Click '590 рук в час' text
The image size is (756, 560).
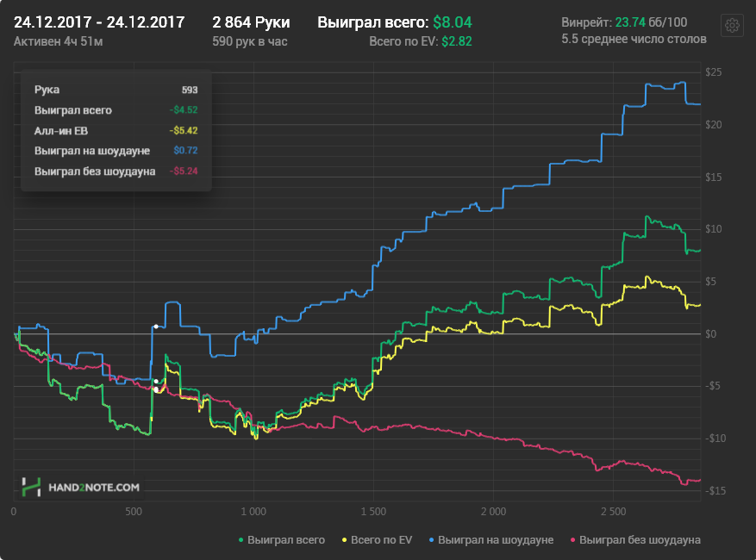pos(250,41)
